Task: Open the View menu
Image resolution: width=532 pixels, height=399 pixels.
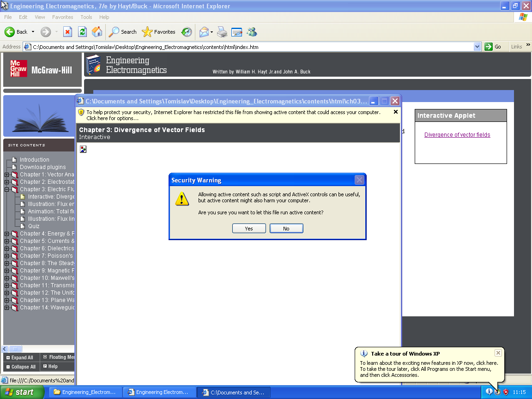Action: (40, 17)
